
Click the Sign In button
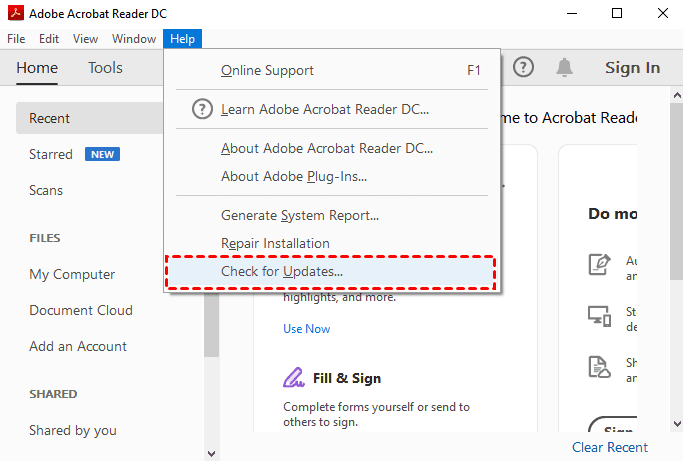pos(632,68)
